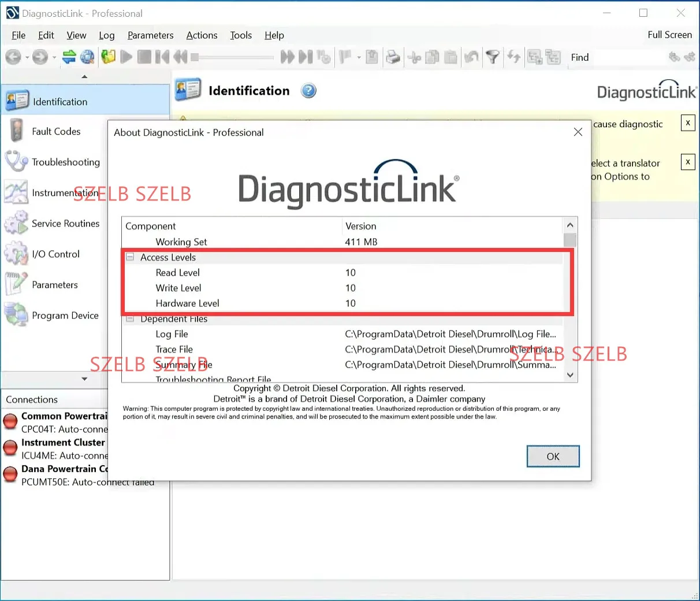Screen dimensions: 700x601
Task: Click the Undo toolbar icon
Action: point(471,57)
